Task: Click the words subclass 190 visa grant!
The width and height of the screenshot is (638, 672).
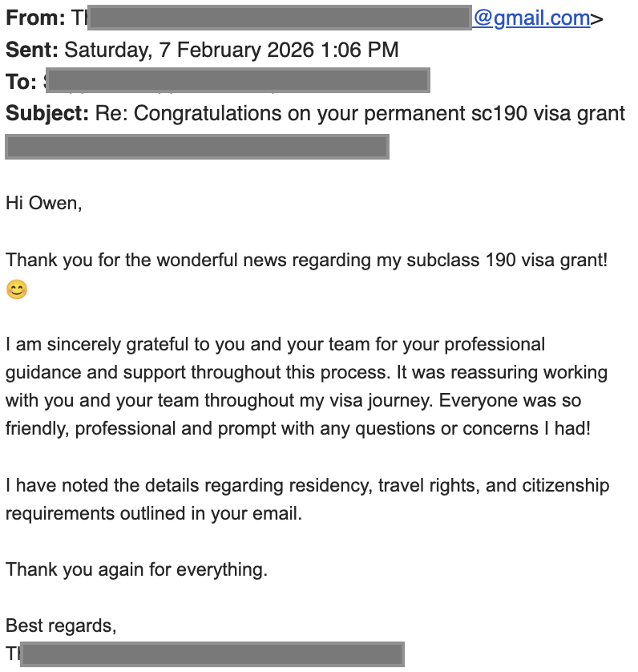Action: pos(507,260)
